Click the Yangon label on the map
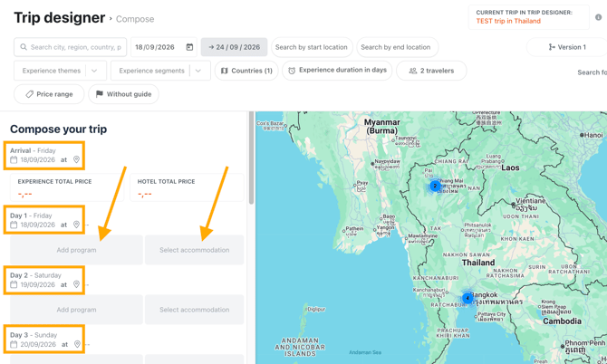Image resolution: width=607 pixels, height=364 pixels. tap(386, 227)
